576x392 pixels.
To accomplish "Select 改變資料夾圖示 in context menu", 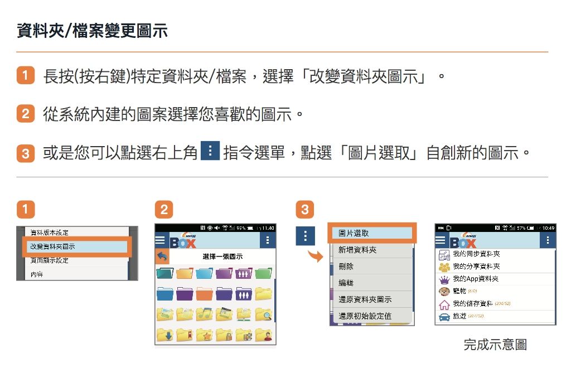I will (75, 246).
